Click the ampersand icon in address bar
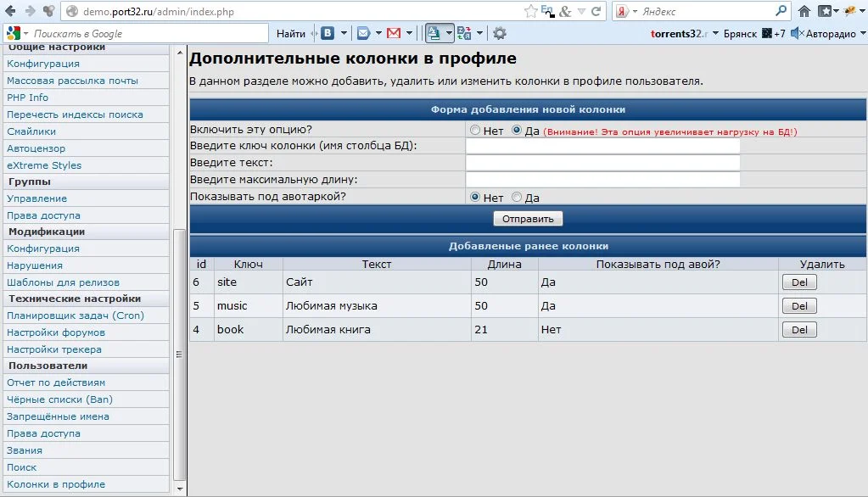868x497 pixels. (x=565, y=11)
